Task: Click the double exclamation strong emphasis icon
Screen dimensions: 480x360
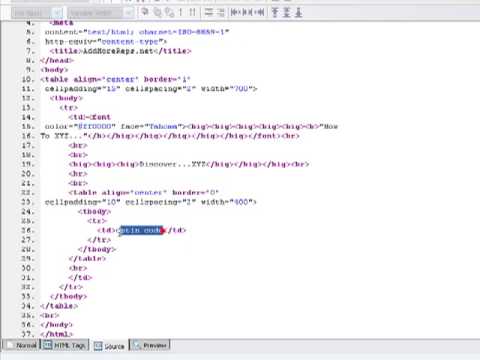Action: pos(192,12)
